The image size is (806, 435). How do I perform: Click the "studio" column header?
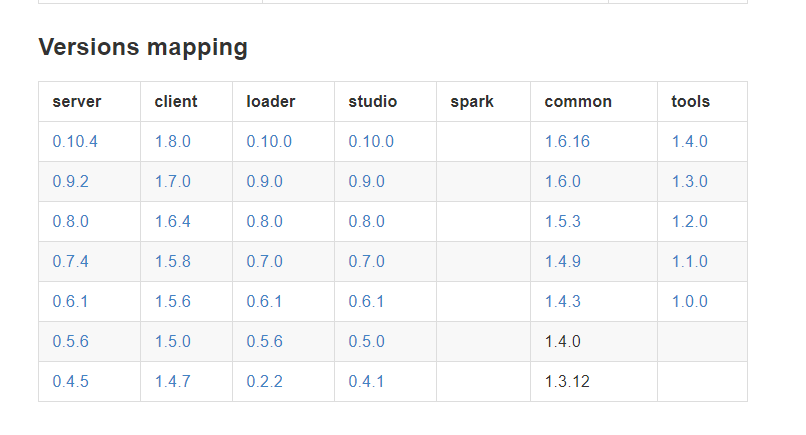pos(373,102)
